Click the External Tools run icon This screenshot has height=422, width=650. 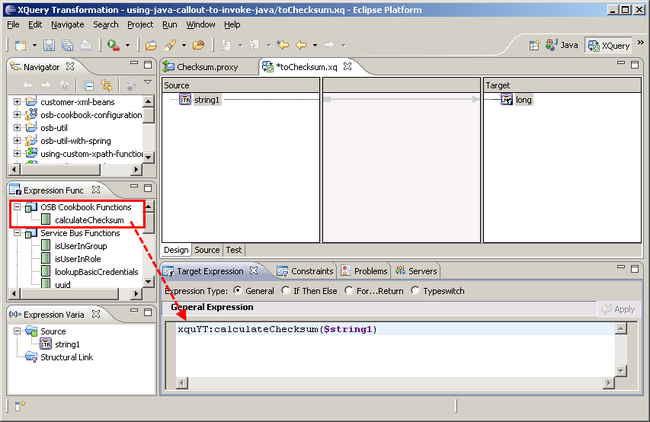113,45
